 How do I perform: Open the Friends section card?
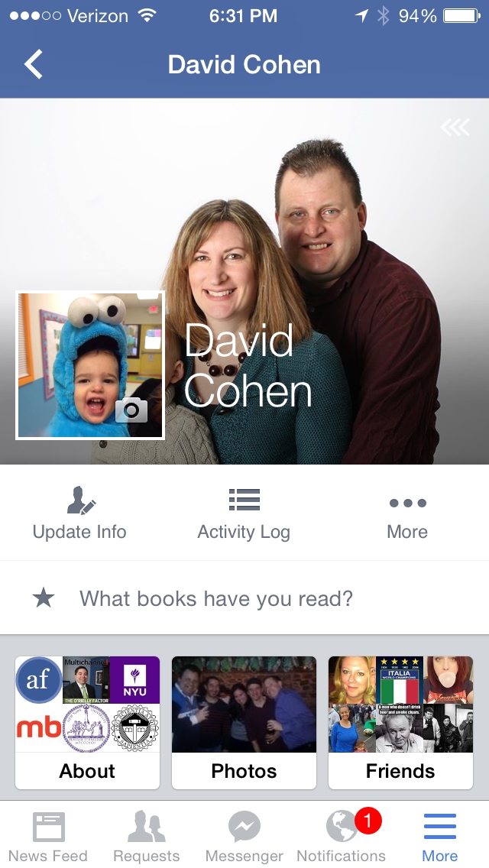point(401,722)
